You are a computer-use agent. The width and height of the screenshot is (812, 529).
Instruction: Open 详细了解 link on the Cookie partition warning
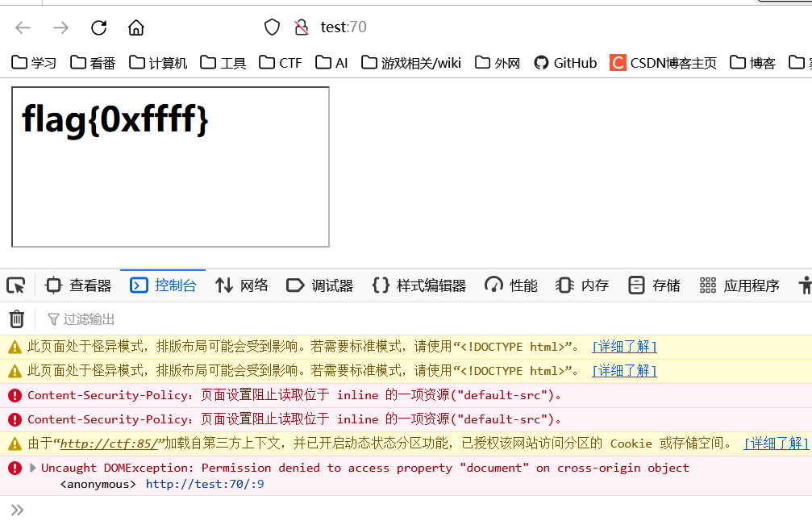coord(776,444)
